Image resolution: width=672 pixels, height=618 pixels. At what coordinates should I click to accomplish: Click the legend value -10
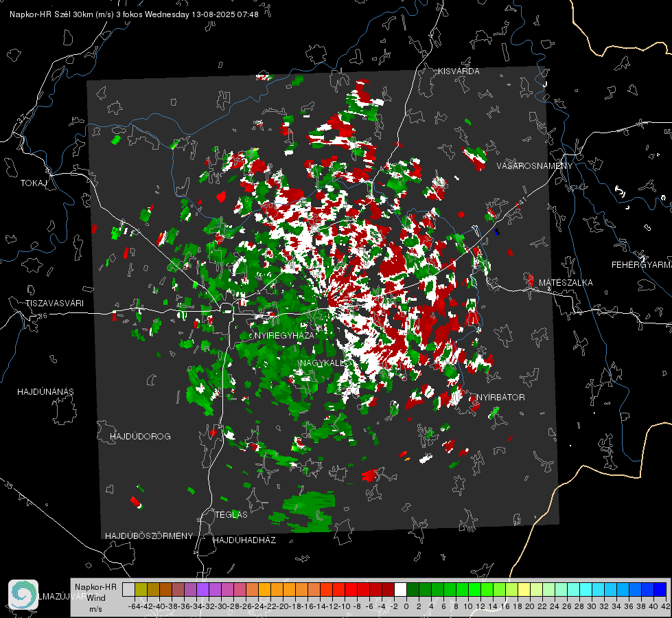(345, 606)
